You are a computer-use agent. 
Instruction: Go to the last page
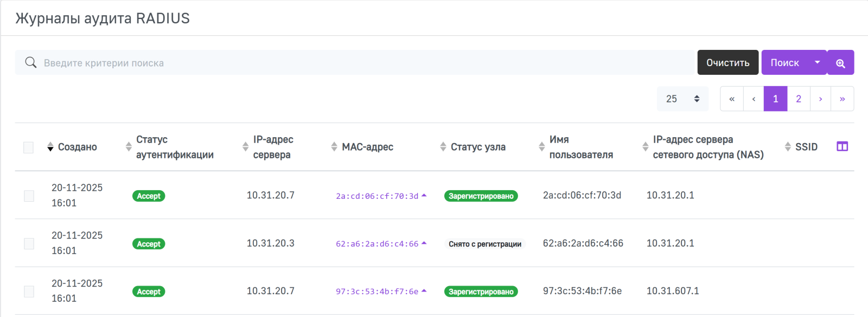point(842,99)
